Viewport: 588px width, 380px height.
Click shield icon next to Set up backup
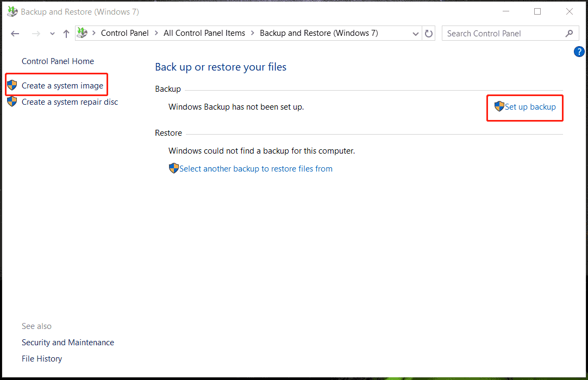(499, 106)
